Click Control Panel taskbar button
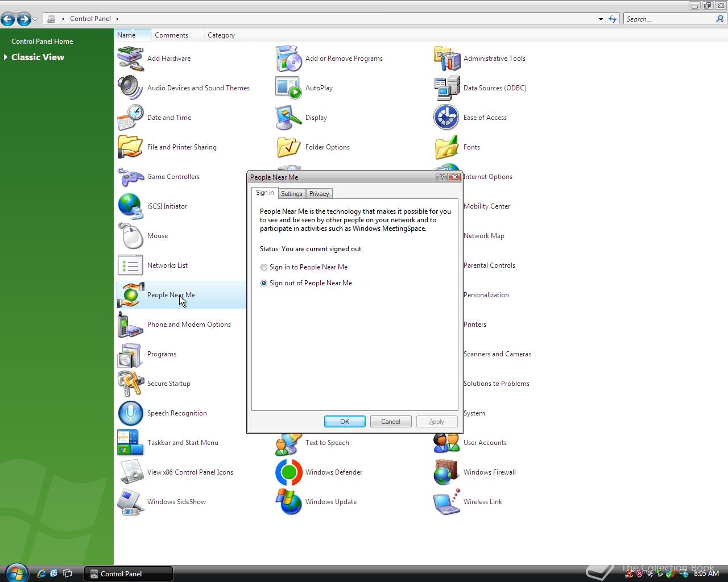 tap(129, 573)
